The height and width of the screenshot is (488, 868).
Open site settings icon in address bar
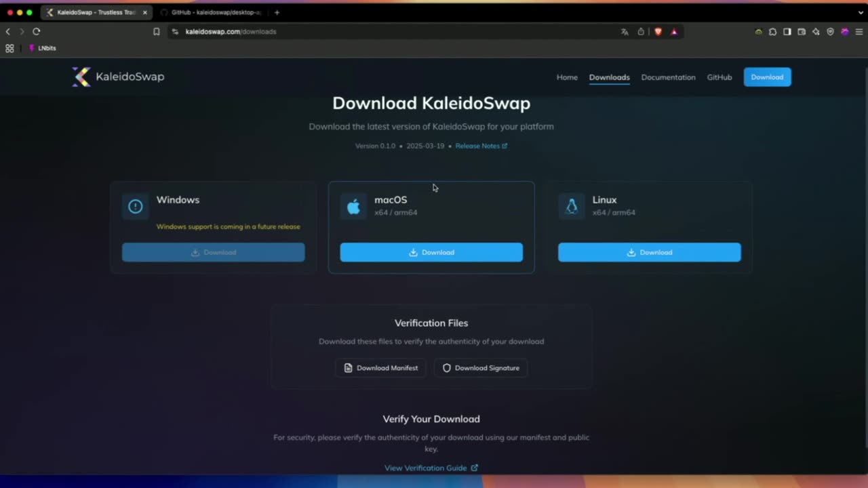tap(175, 31)
